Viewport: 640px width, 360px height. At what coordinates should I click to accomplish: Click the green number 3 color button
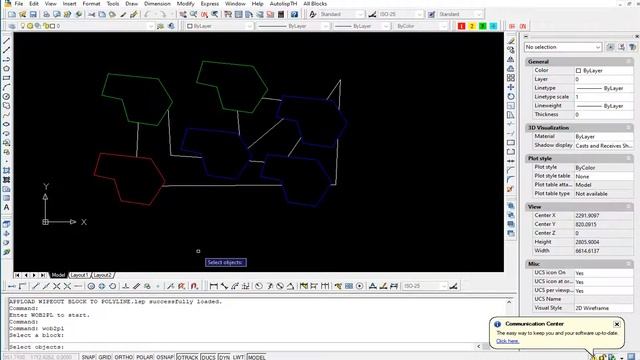[x=482, y=26]
